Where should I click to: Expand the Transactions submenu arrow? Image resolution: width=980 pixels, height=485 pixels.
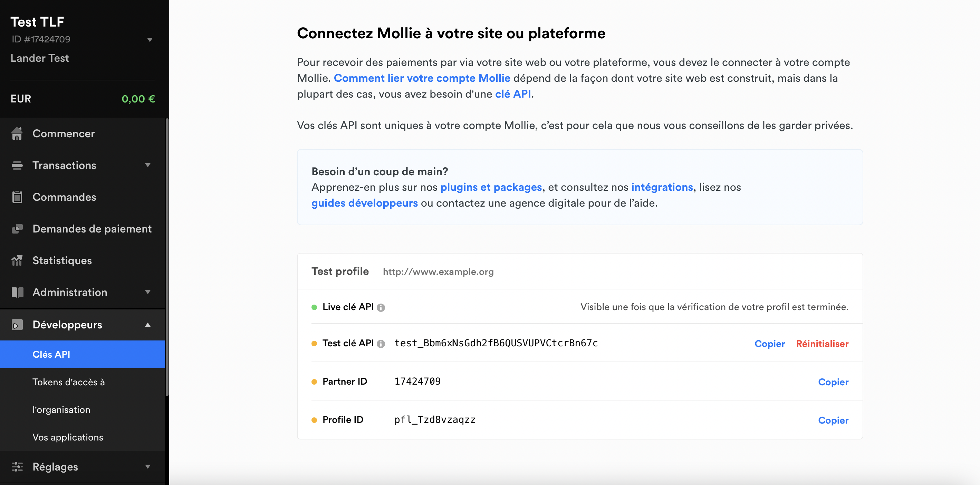tap(148, 165)
